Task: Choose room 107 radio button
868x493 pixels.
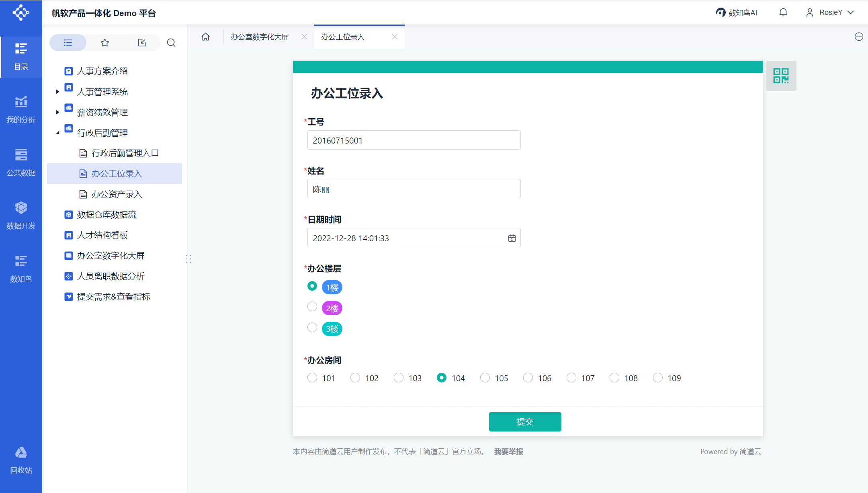Action: 571,378
